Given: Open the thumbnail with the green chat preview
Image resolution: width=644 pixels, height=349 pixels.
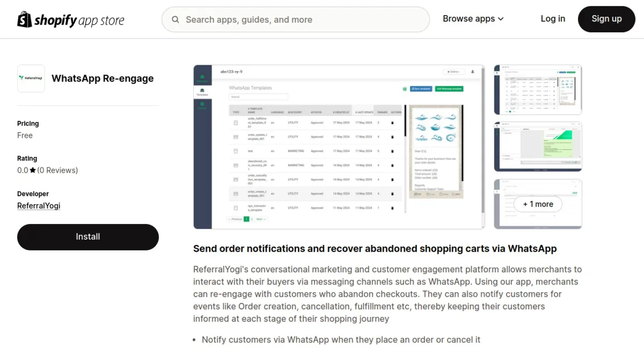Looking at the screenshot, I should click(538, 147).
